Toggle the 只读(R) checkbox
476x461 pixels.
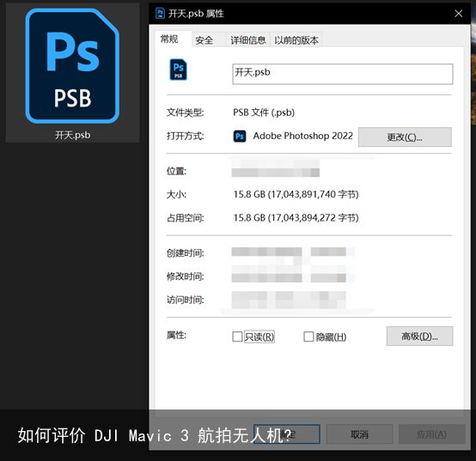pos(237,337)
